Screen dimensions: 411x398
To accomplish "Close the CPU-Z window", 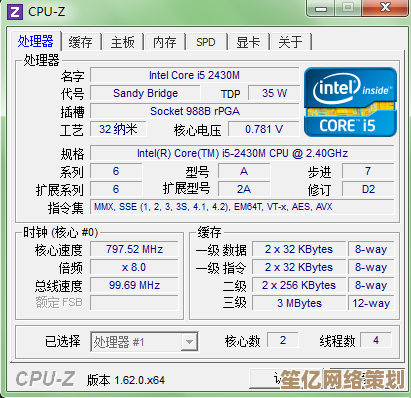I will tap(385, 8).
